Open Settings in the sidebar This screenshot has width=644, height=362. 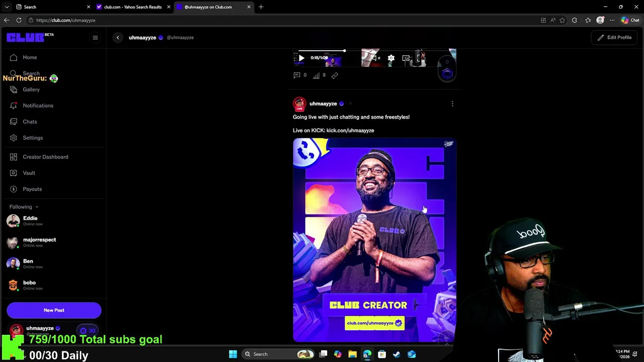point(33,138)
